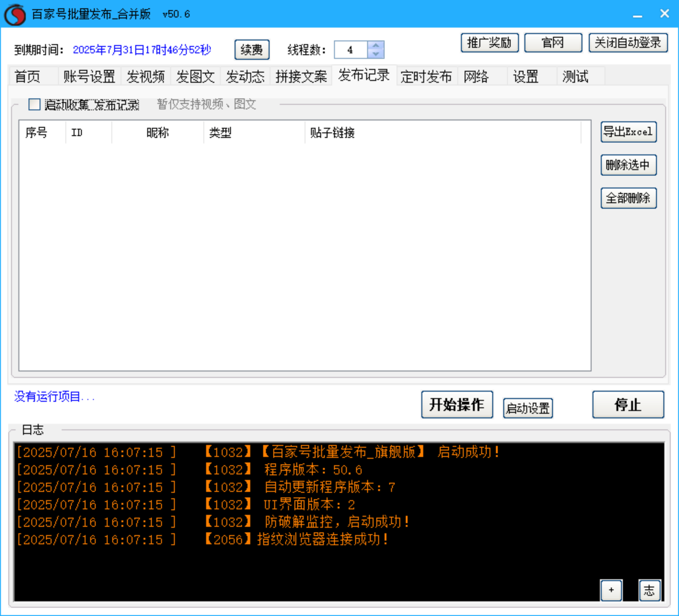This screenshot has width=679, height=616.
Task: Click the ID column header
Action: pos(89,132)
